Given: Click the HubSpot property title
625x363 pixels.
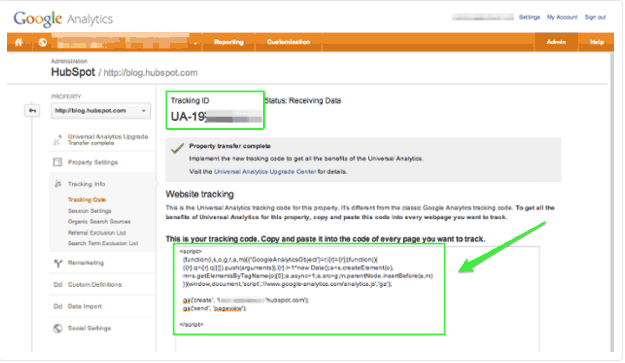Looking at the screenshot, I should coord(73,72).
